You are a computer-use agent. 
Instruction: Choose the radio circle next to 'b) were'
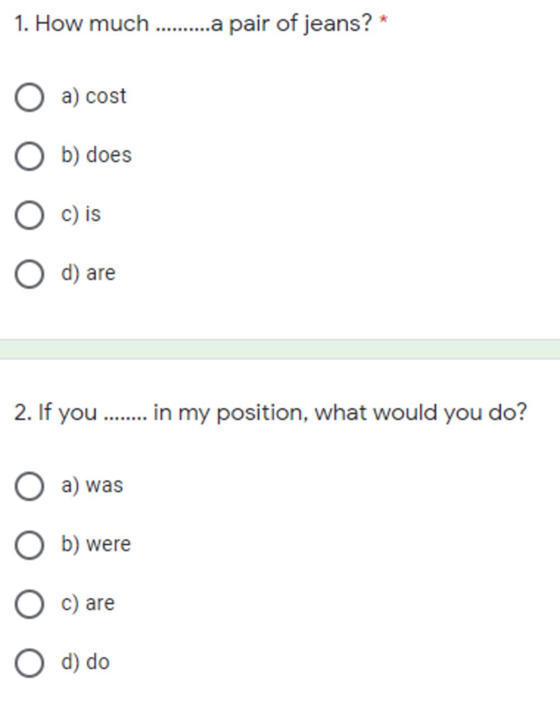pos(29,545)
